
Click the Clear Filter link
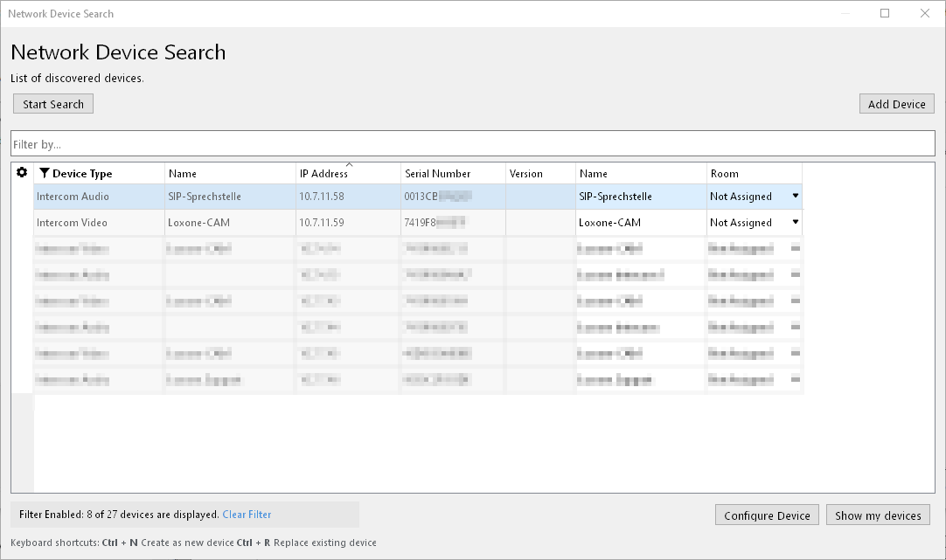[x=247, y=515]
